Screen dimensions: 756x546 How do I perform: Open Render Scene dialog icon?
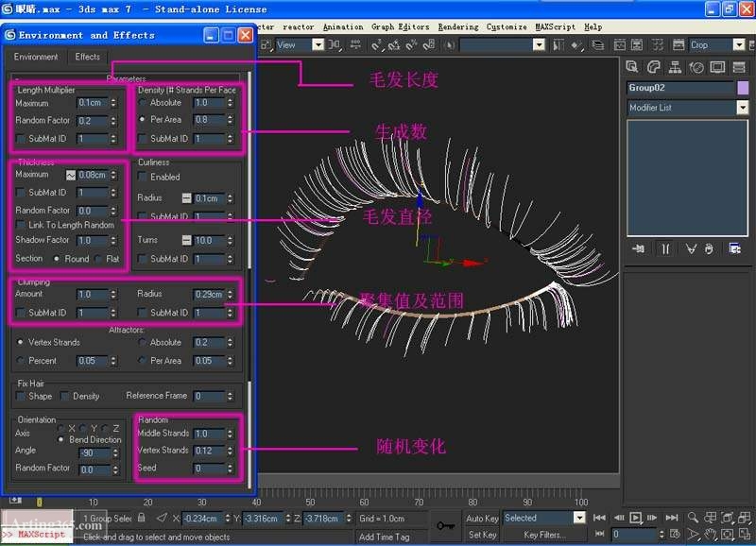tap(679, 45)
